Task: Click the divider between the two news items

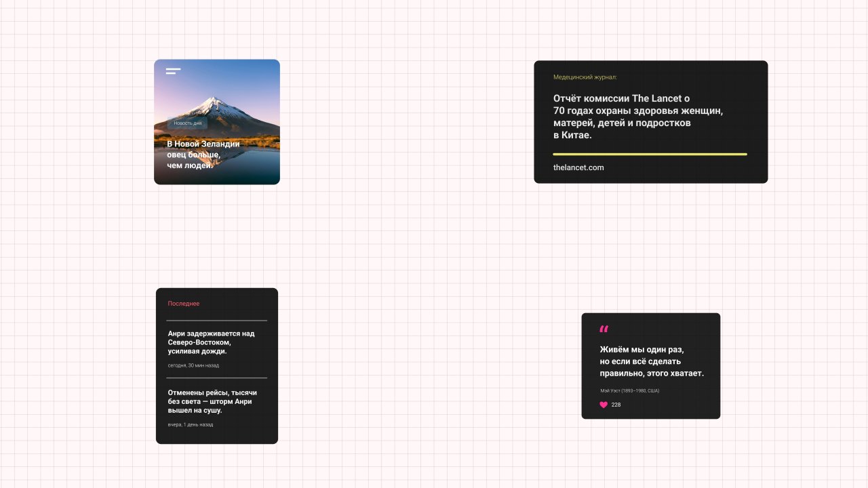Action: pyautogui.click(x=217, y=378)
